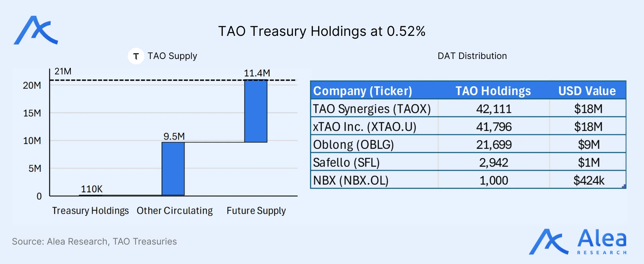This screenshot has height=264, width=644.
Task: Select the Future Supply 11.4M bar
Action: [256, 111]
